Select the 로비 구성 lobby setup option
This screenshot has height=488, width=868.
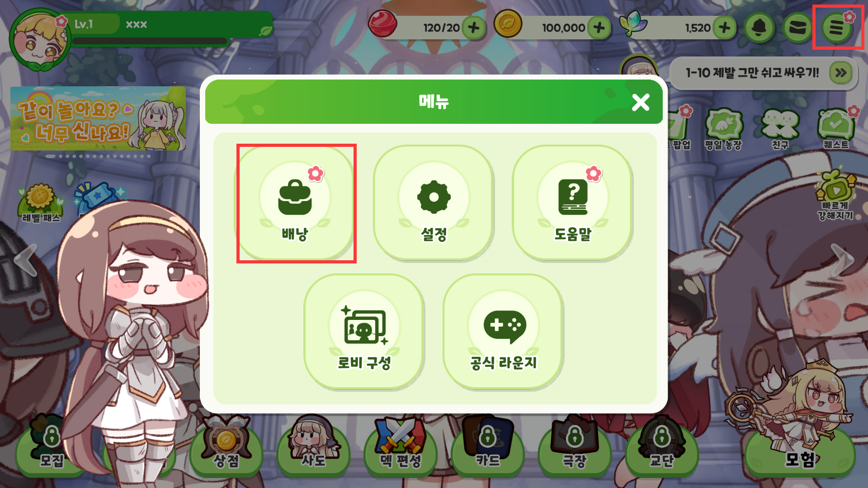coord(364,332)
